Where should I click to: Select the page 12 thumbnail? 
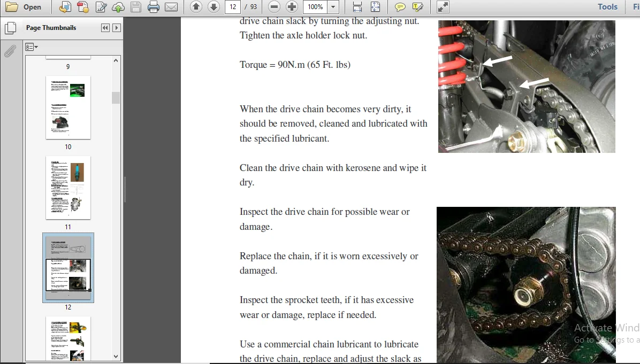[x=68, y=268]
